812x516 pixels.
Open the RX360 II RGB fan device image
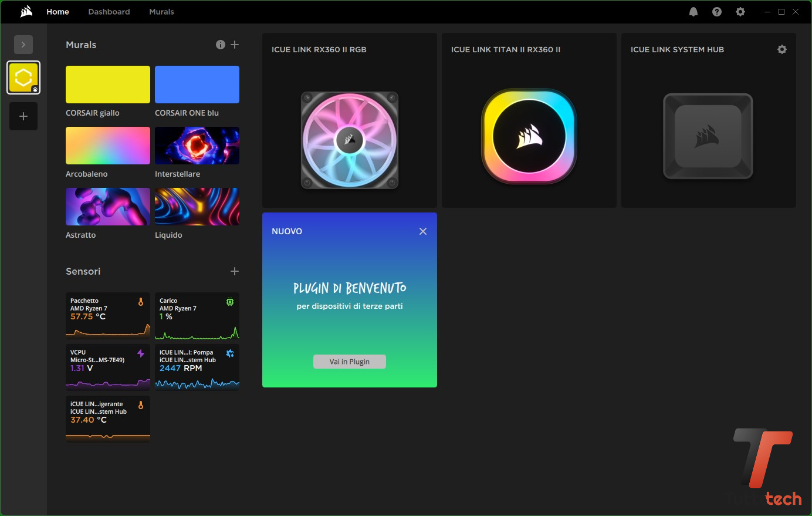pos(350,140)
